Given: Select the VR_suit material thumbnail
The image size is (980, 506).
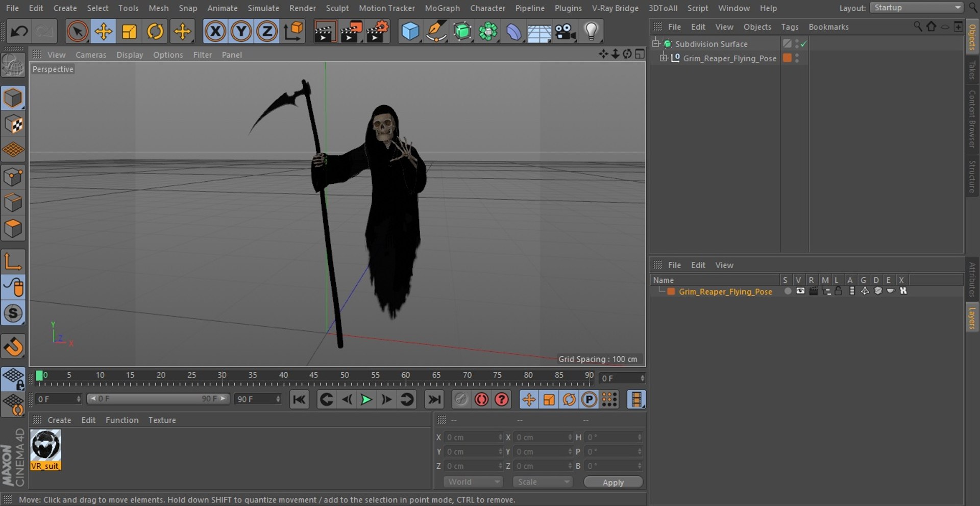Looking at the screenshot, I should pos(45,450).
